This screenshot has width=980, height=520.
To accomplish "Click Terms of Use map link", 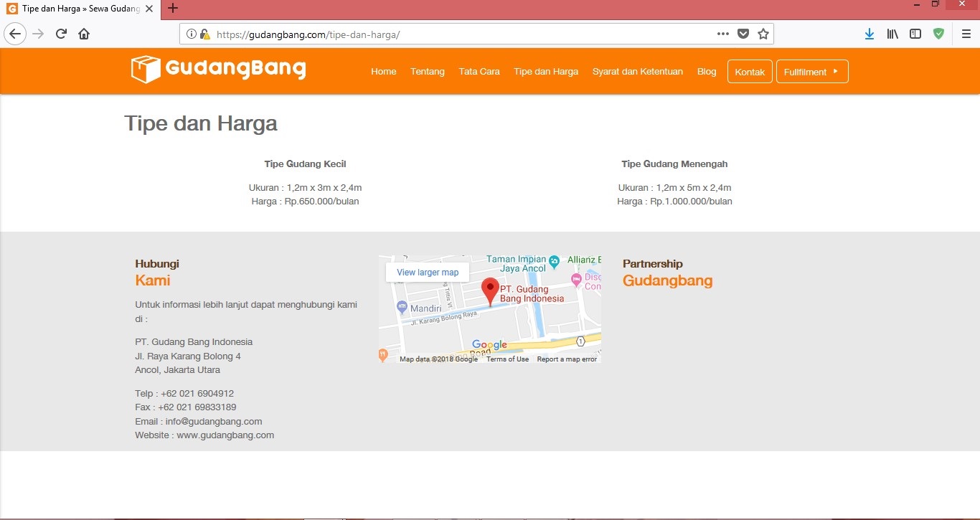I will [x=507, y=359].
